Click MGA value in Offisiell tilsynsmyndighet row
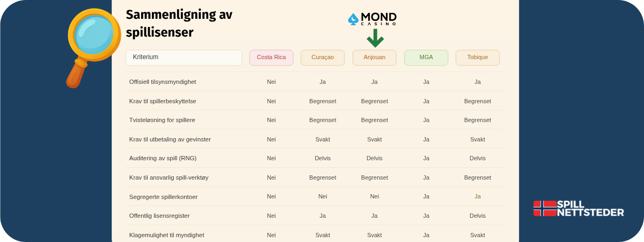The width and height of the screenshot is (644, 242). [426, 82]
